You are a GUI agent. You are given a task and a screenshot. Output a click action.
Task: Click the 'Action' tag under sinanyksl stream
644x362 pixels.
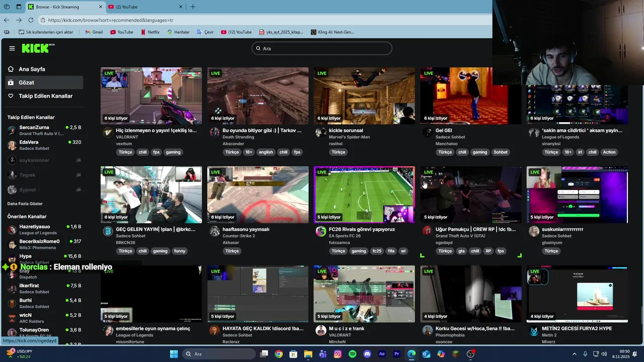point(609,152)
